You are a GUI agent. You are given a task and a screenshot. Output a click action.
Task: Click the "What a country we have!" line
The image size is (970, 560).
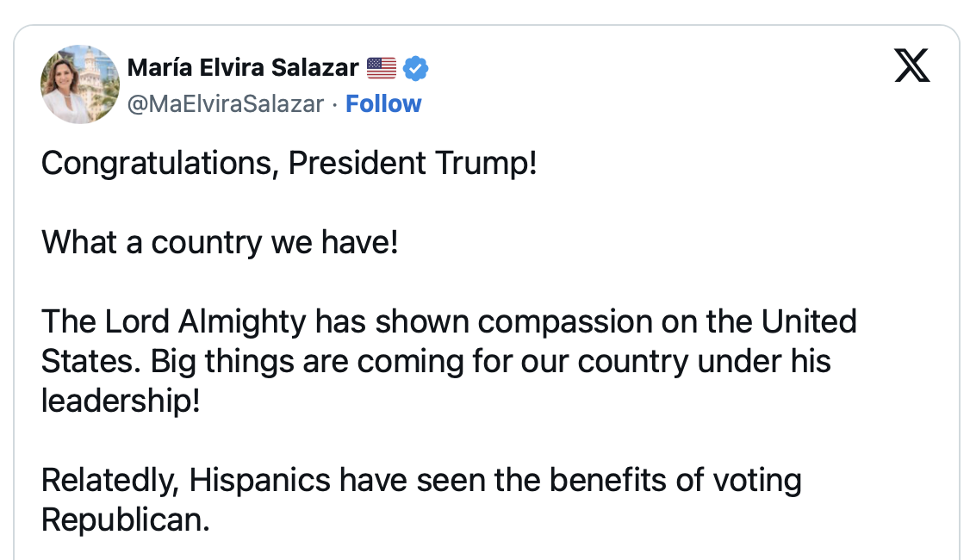click(221, 242)
